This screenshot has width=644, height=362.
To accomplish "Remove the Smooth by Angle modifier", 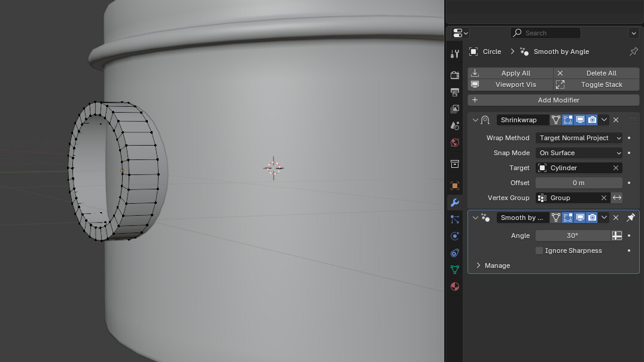I will pyautogui.click(x=616, y=218).
